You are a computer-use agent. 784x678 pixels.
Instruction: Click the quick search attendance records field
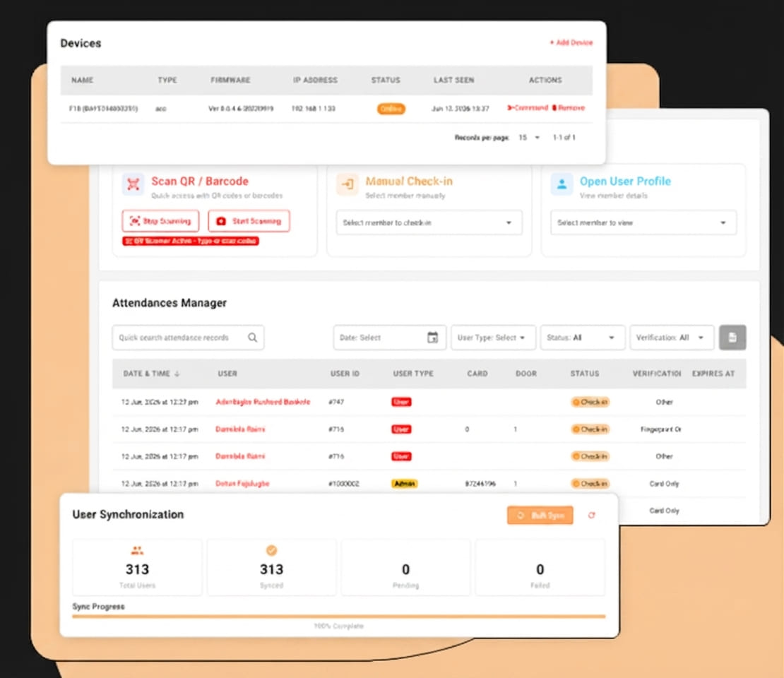[188, 338]
